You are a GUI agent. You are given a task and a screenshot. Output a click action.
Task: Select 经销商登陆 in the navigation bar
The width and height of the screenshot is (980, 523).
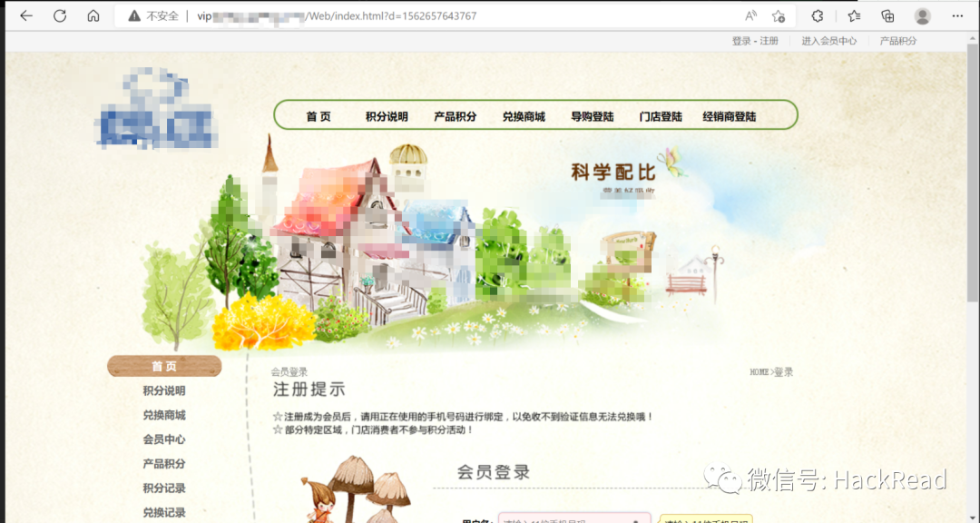730,116
